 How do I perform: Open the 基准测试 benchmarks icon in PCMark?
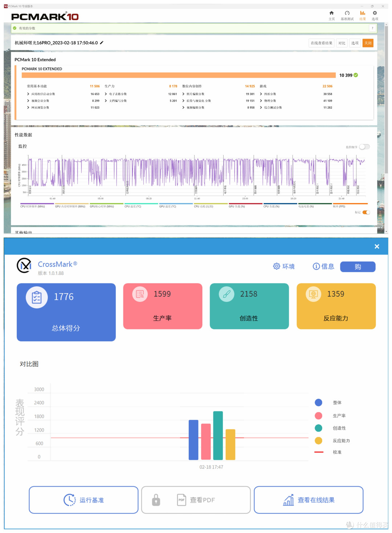[x=347, y=13]
